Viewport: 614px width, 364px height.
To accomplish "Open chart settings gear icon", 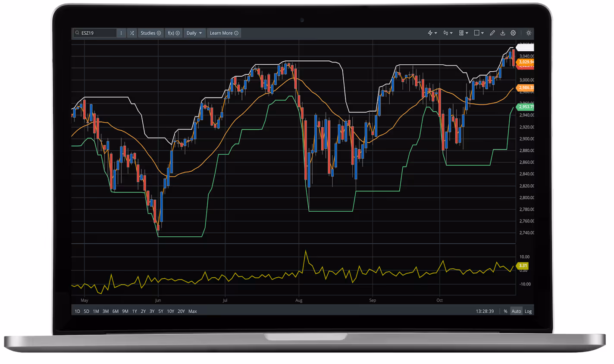I will (x=513, y=33).
